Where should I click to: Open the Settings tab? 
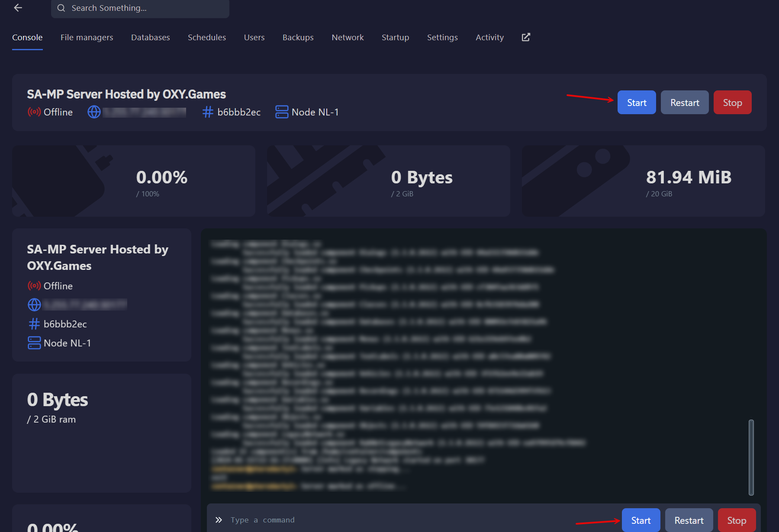[x=442, y=37]
